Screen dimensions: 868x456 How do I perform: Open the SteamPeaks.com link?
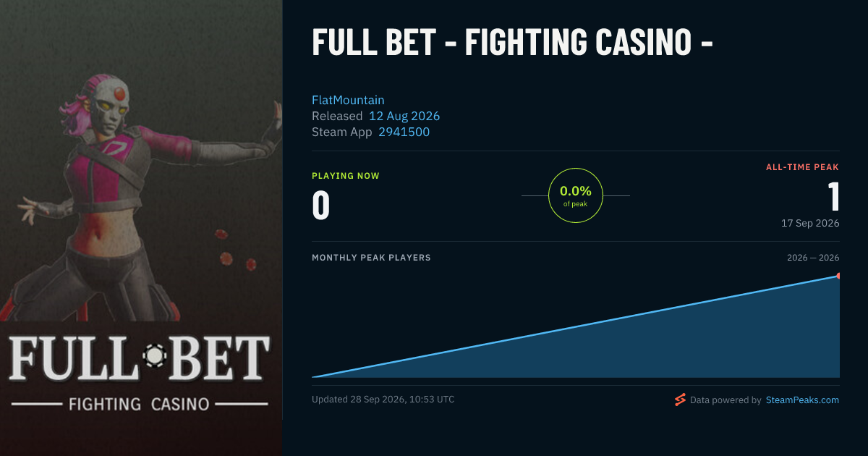[802, 400]
